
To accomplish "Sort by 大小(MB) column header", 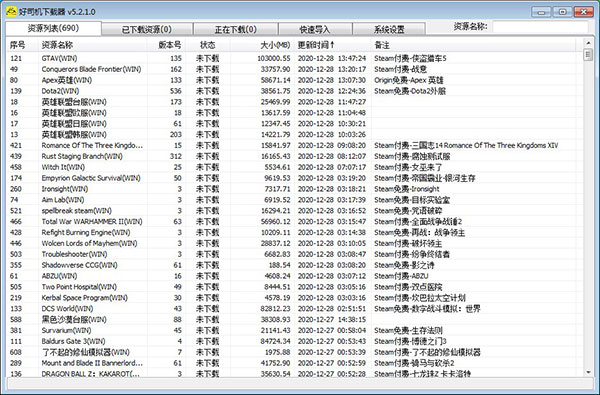I will [x=262, y=45].
